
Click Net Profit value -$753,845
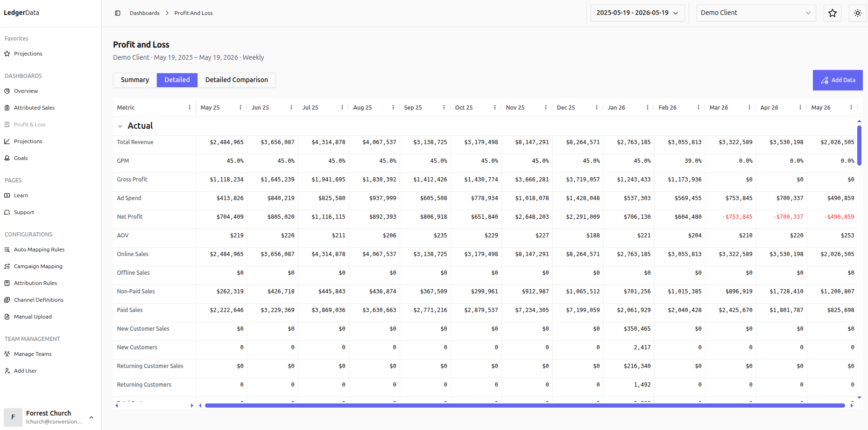[737, 217]
